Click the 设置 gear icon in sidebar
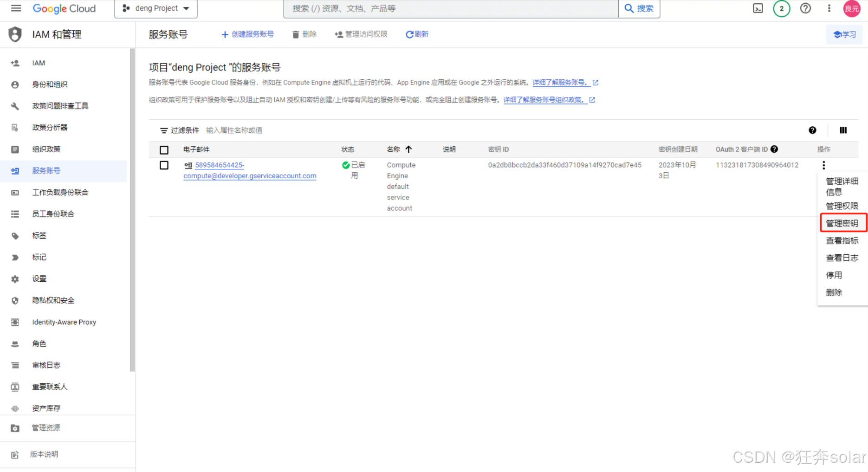The height and width of the screenshot is (472, 868). 15,279
